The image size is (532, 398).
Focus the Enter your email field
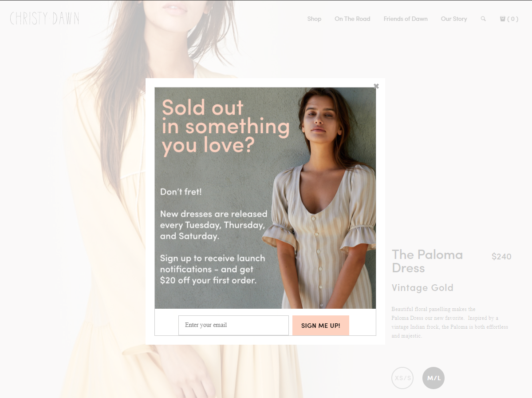pyautogui.click(x=233, y=325)
